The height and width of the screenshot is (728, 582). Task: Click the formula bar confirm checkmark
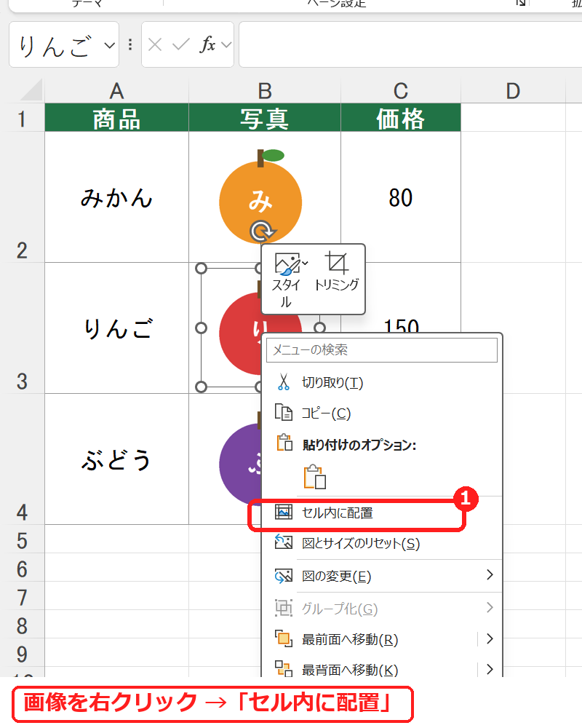pos(180,44)
